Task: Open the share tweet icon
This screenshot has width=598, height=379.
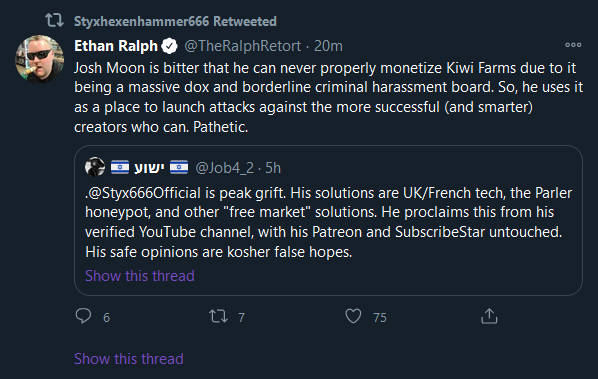Action: tap(489, 316)
